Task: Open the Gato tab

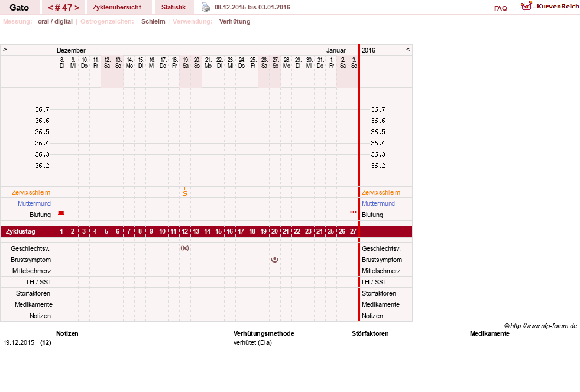Action: 20,8
